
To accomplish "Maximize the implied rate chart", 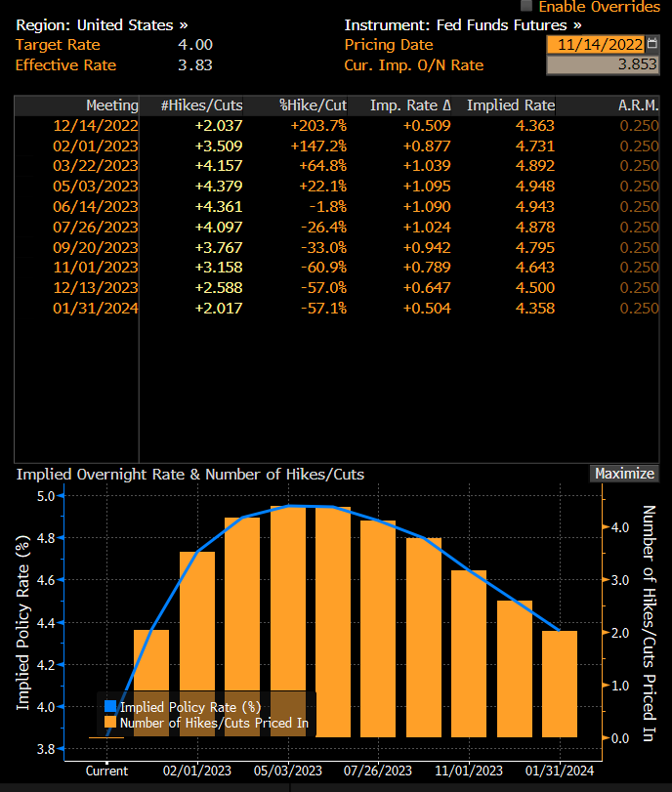I will [624, 474].
